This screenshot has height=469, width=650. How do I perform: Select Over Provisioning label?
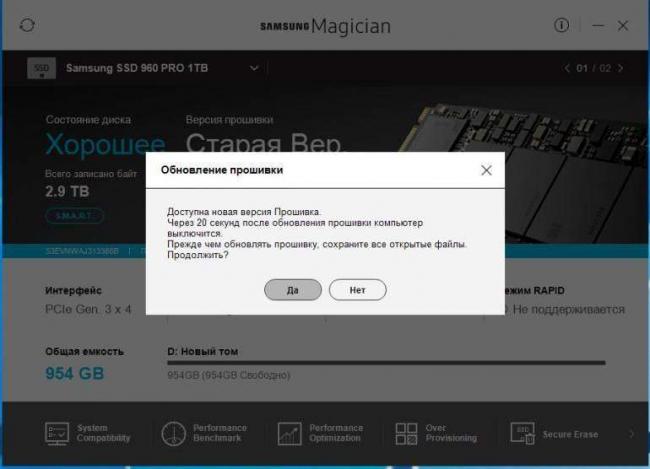(x=451, y=433)
